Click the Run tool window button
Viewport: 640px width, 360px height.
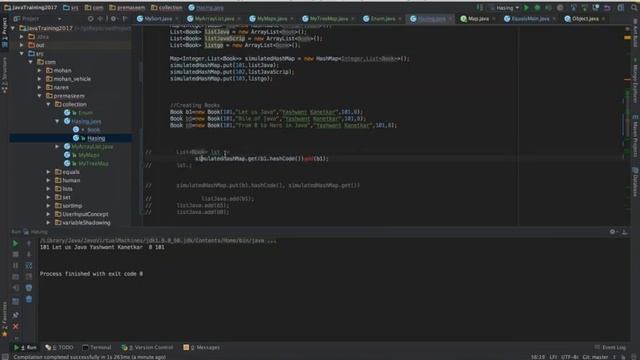[x=25, y=347]
